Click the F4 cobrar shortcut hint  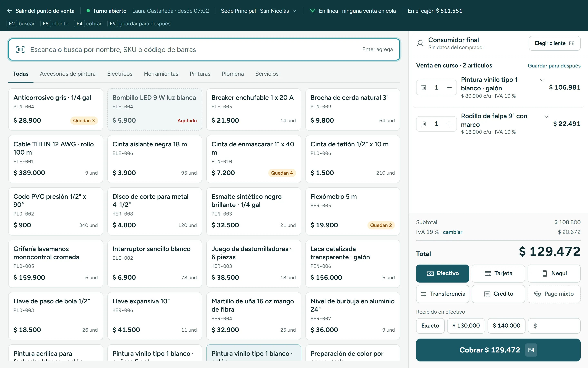(x=88, y=24)
